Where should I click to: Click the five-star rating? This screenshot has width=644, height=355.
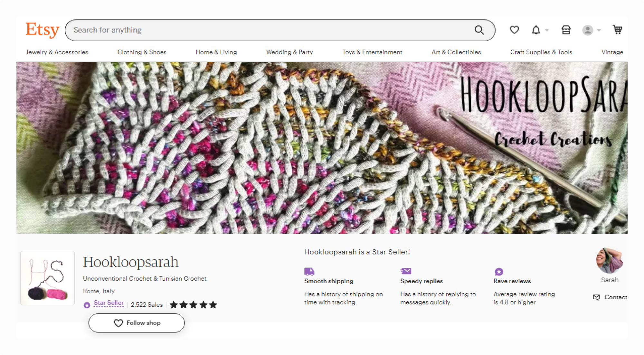pos(193,305)
